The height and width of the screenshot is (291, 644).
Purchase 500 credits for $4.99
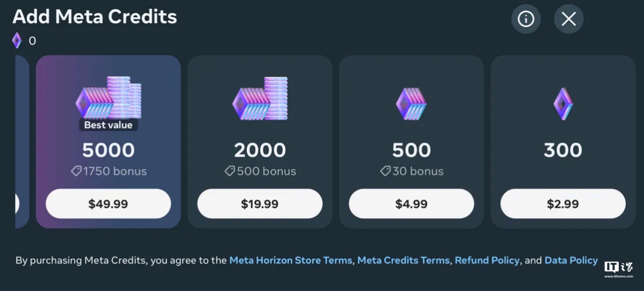click(x=411, y=204)
